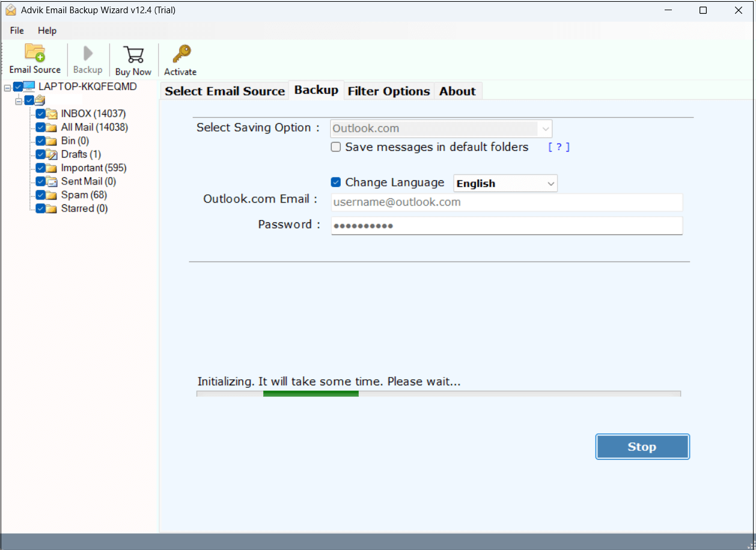Uncheck the Change Language option
Viewport: 756px width, 550px height.
pyautogui.click(x=335, y=182)
